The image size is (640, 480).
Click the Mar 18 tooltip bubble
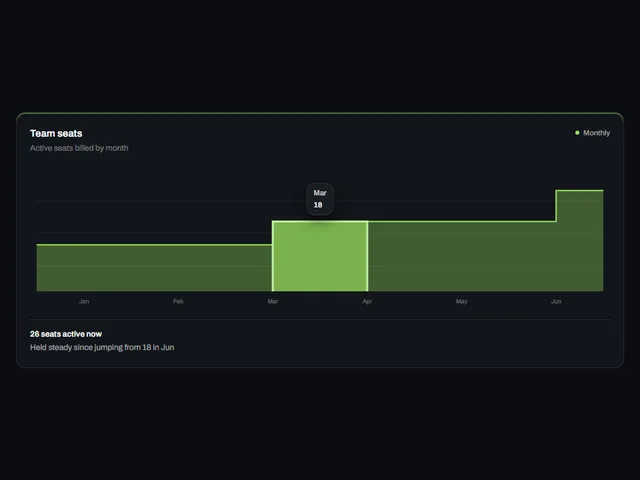coord(320,199)
